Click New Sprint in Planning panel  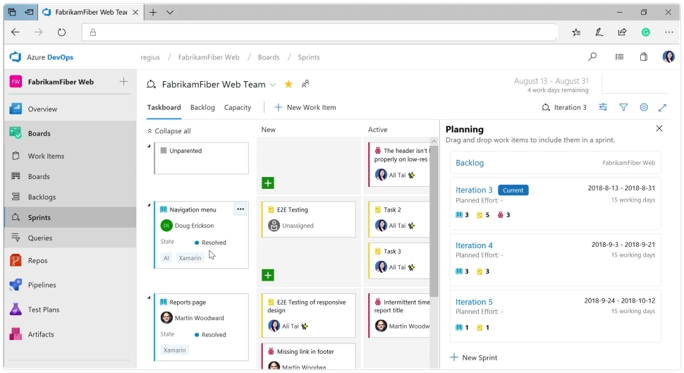coord(473,357)
